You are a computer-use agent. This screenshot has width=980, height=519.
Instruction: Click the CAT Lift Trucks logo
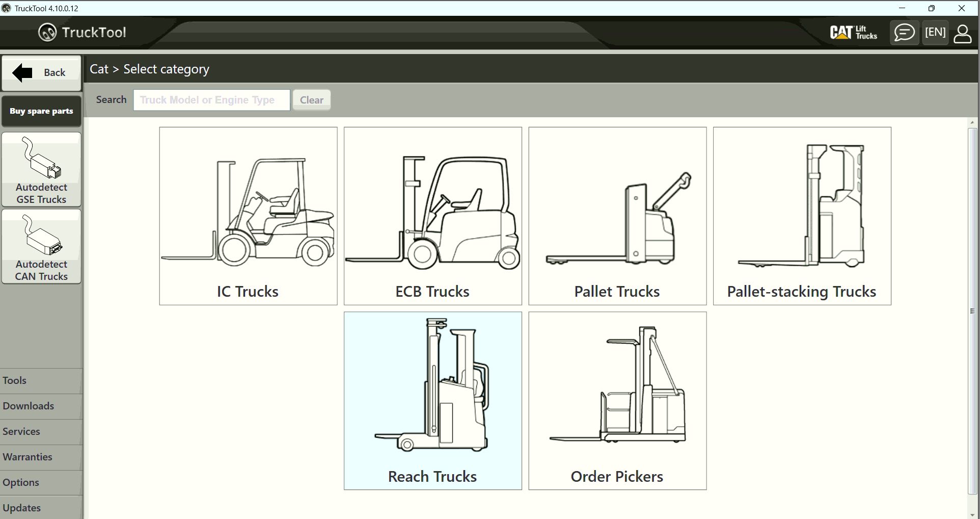pyautogui.click(x=853, y=32)
